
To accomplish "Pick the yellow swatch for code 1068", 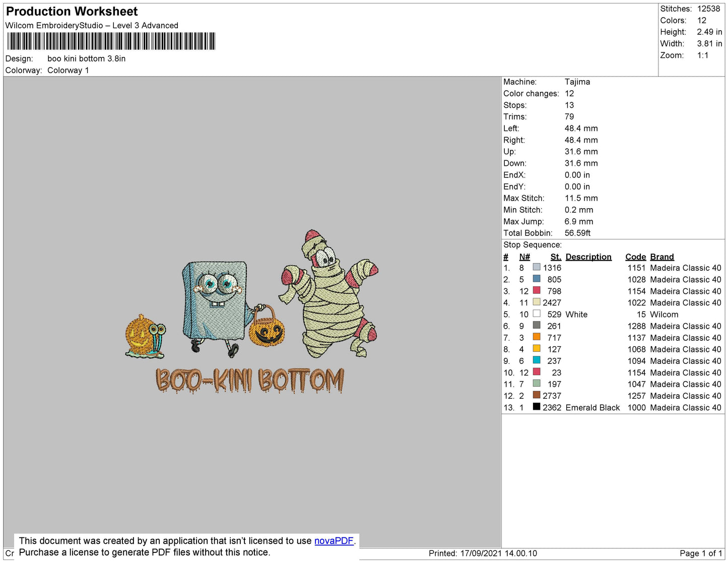I will pos(537,349).
